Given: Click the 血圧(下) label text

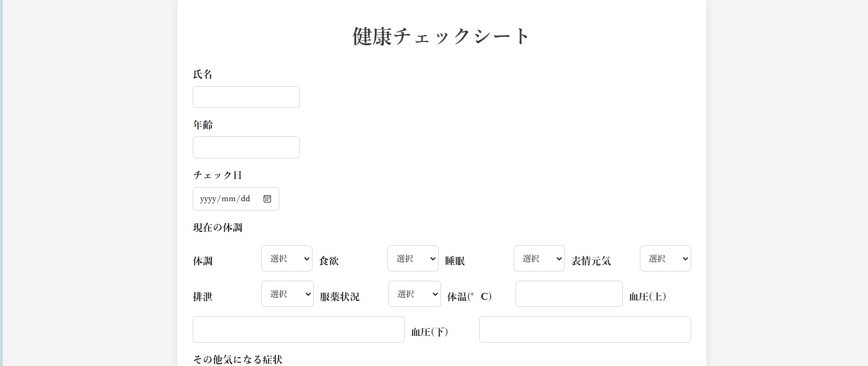Looking at the screenshot, I should [429, 332].
